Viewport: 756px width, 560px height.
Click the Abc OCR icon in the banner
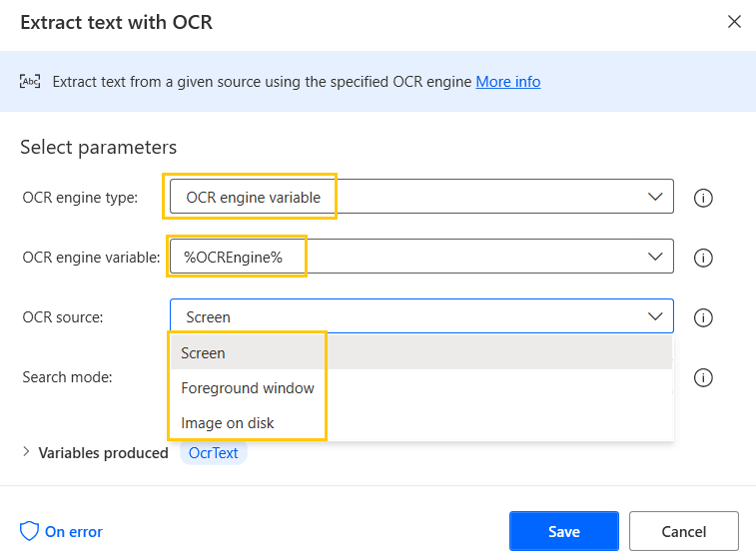pyautogui.click(x=31, y=82)
